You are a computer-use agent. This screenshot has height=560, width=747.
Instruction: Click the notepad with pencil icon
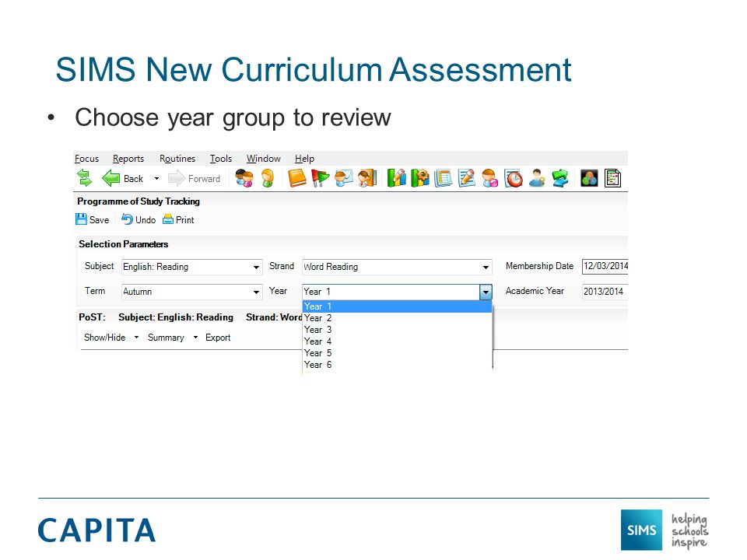point(466,178)
